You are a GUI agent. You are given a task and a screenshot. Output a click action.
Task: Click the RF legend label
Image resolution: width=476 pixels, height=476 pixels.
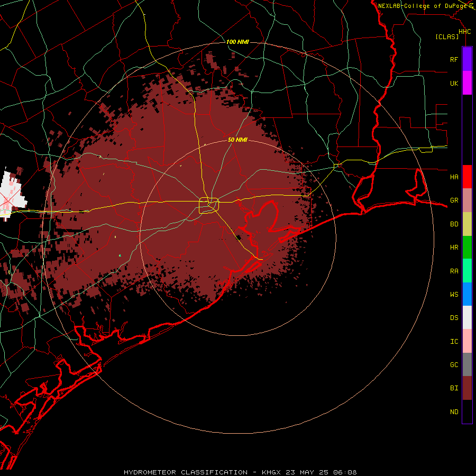coord(454,59)
